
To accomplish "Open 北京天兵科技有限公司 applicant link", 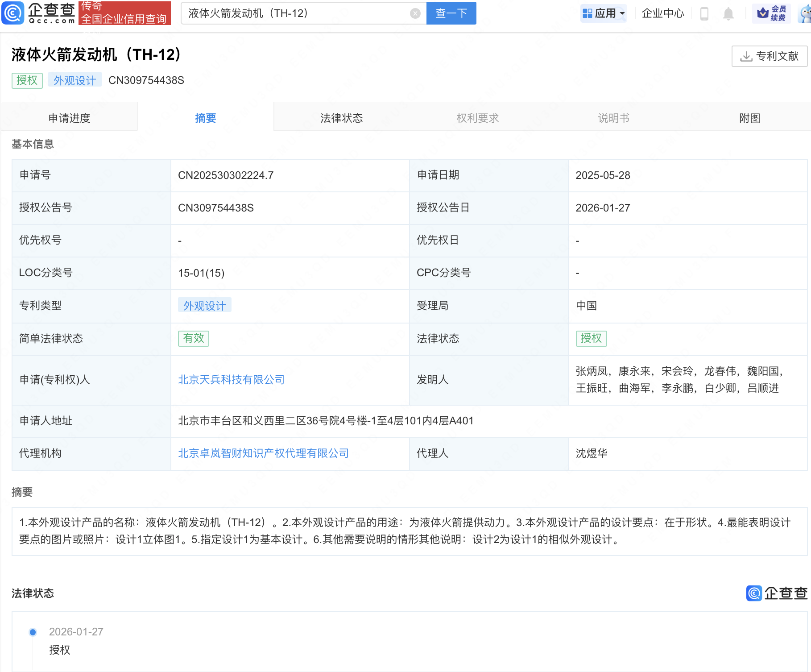I will [231, 380].
